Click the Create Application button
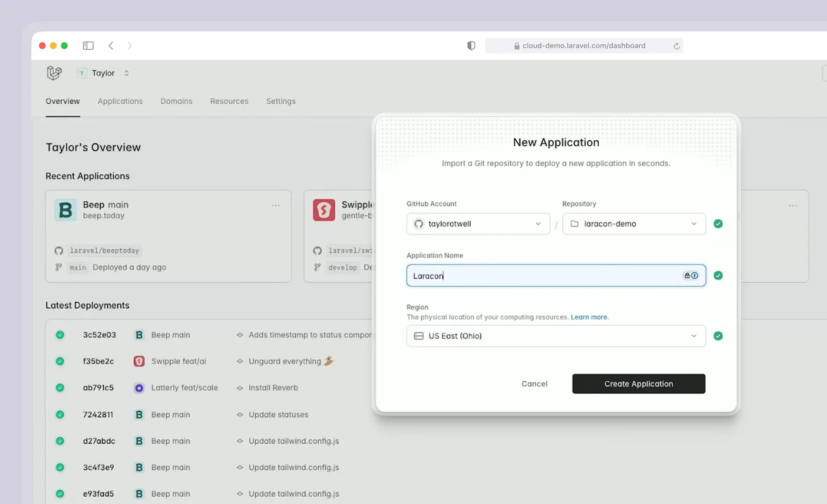The height and width of the screenshot is (504, 827). pyautogui.click(x=639, y=383)
